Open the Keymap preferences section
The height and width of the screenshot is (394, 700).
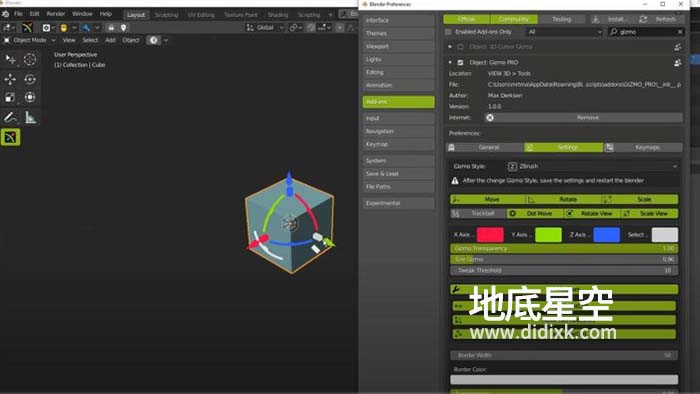click(398, 144)
